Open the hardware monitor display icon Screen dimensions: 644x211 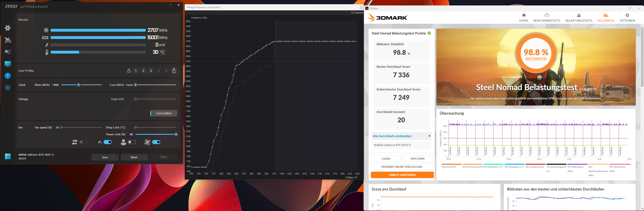click(8, 64)
